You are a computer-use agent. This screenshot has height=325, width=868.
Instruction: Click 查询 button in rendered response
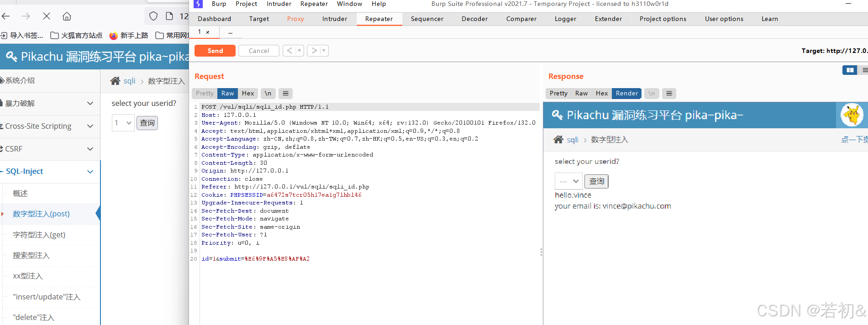pyautogui.click(x=597, y=181)
